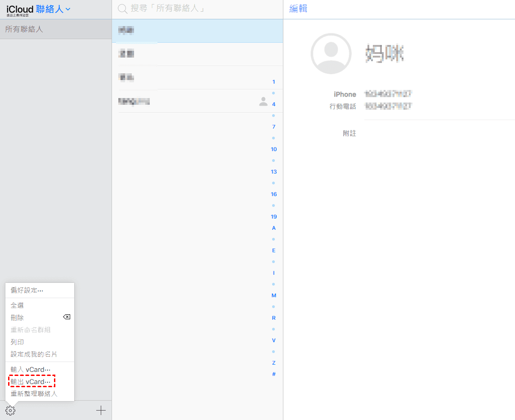
Task: Select 輸出 vCard… from the menu
Action: pos(31,382)
